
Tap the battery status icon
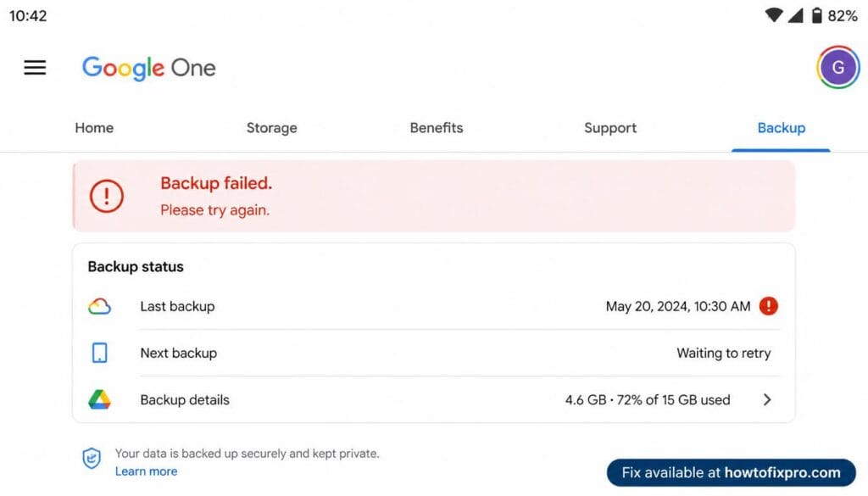click(816, 15)
